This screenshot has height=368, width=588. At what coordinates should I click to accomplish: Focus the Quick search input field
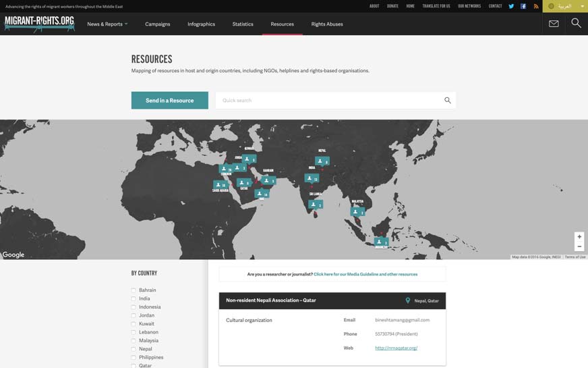click(x=329, y=101)
